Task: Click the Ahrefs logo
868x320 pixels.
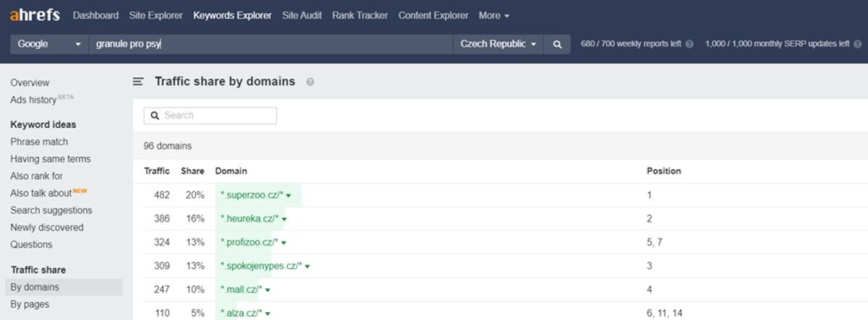Action: pos(35,14)
